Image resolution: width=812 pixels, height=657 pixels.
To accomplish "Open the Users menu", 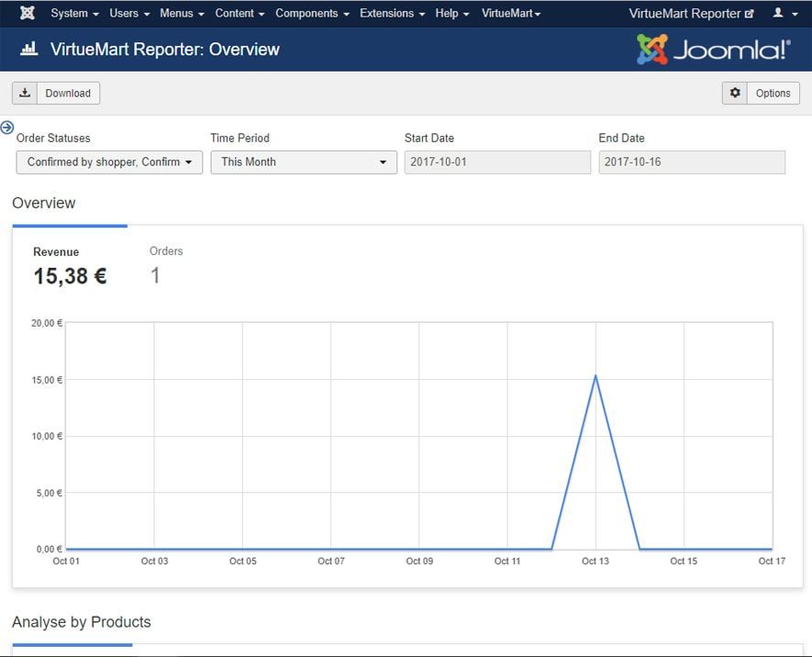I will click(x=129, y=13).
